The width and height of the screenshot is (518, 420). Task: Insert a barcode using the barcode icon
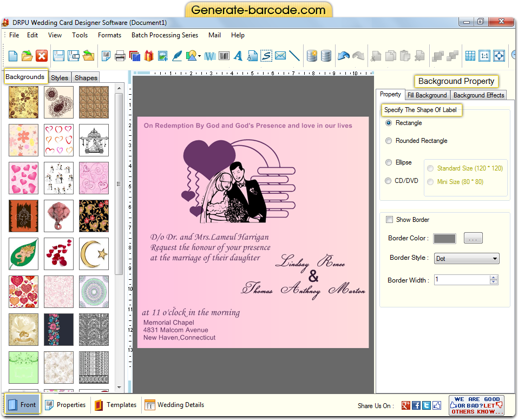point(224,56)
